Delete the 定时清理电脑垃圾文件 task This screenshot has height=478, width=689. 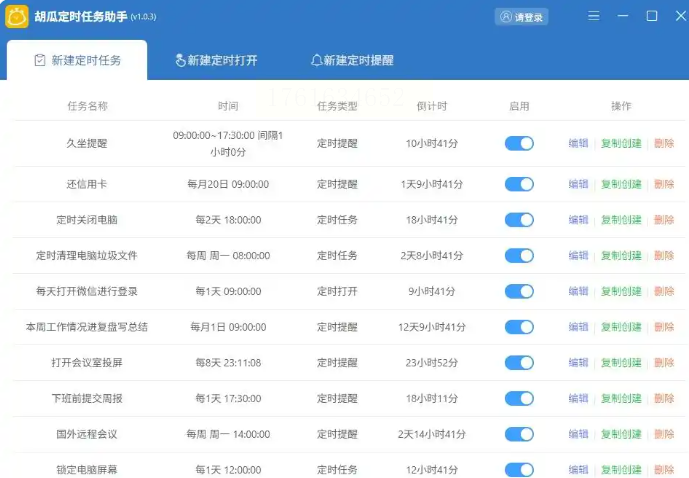point(664,255)
